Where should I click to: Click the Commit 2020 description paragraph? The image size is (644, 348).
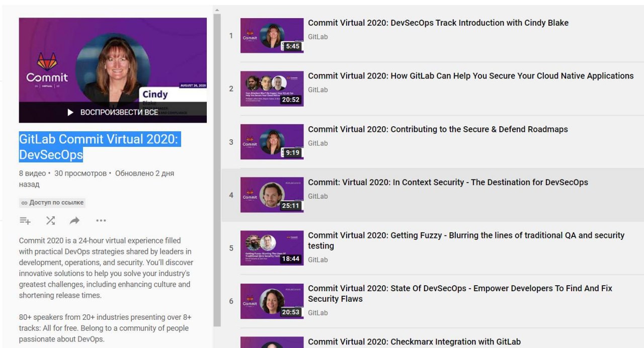tap(106, 268)
